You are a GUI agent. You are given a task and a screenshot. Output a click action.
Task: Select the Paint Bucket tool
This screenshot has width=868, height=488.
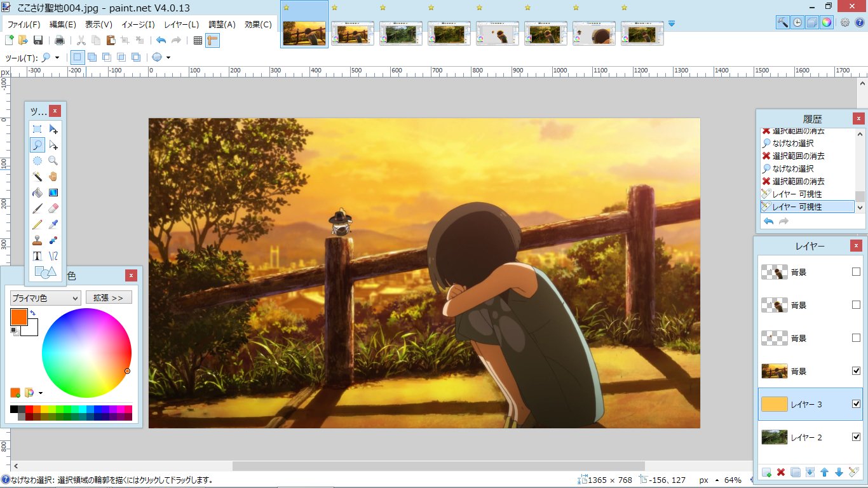tap(37, 193)
